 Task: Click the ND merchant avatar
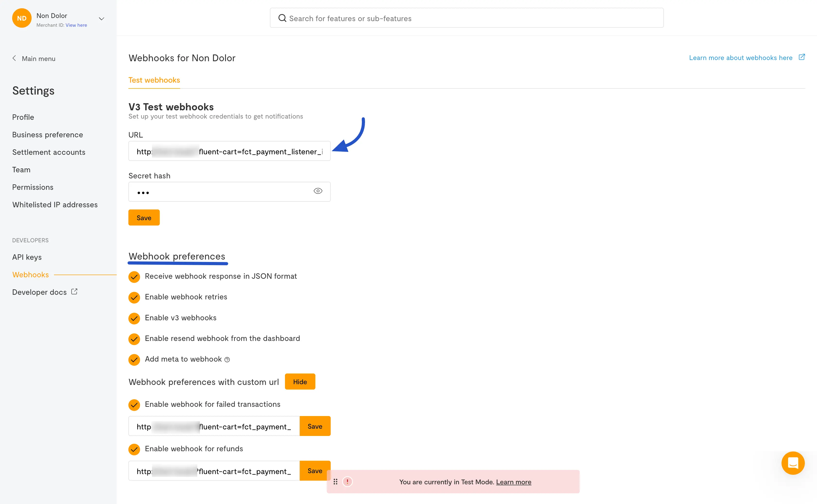(22, 18)
